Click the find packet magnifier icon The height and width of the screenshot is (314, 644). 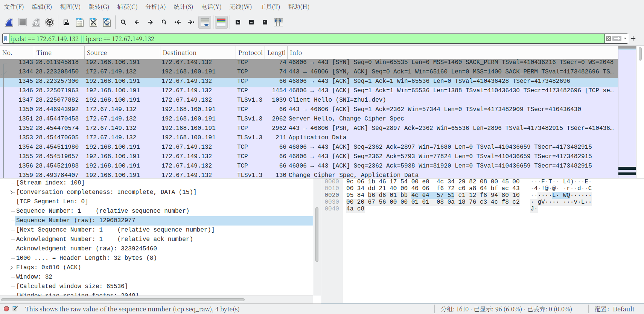(x=123, y=22)
